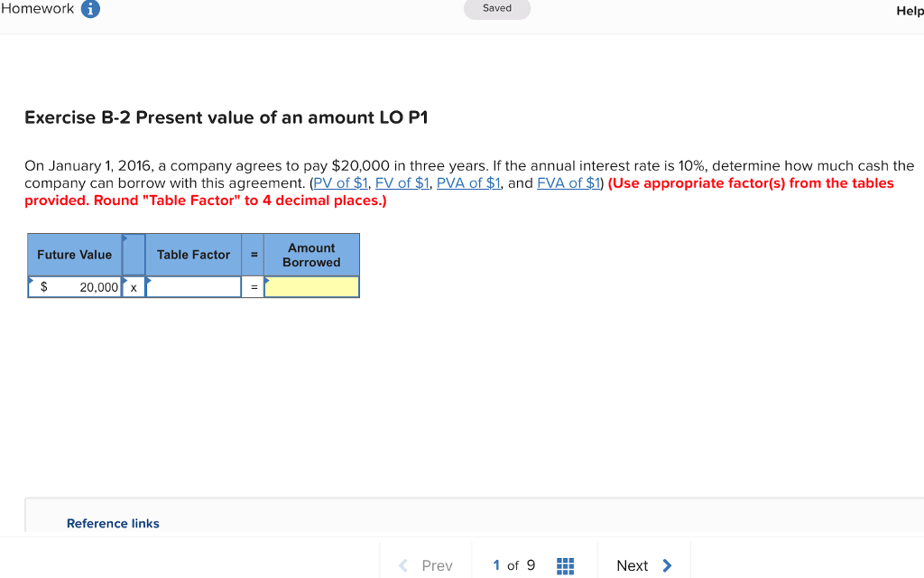The height and width of the screenshot is (578, 924).
Task: Open the FV of $1 table
Action: point(402,182)
